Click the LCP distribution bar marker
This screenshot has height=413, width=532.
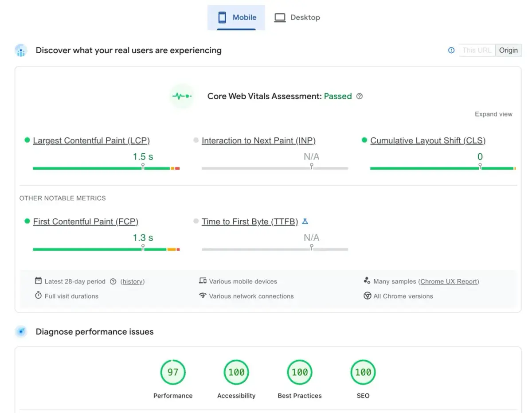click(143, 166)
